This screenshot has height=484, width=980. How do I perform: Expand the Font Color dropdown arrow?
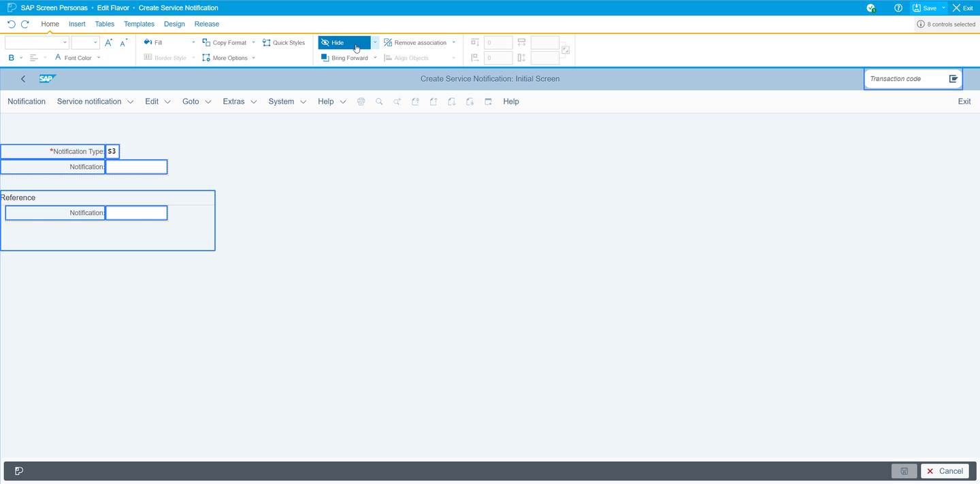tap(99, 58)
